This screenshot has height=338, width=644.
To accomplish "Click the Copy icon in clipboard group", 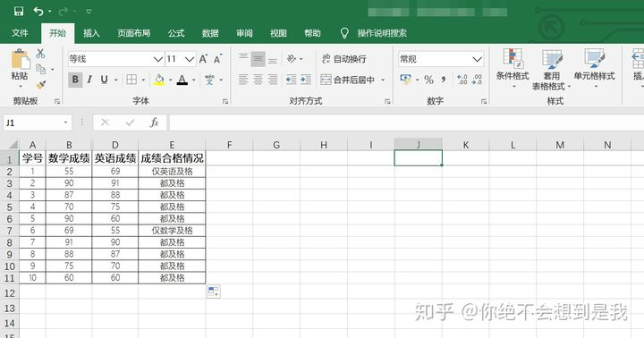I will click(40, 69).
